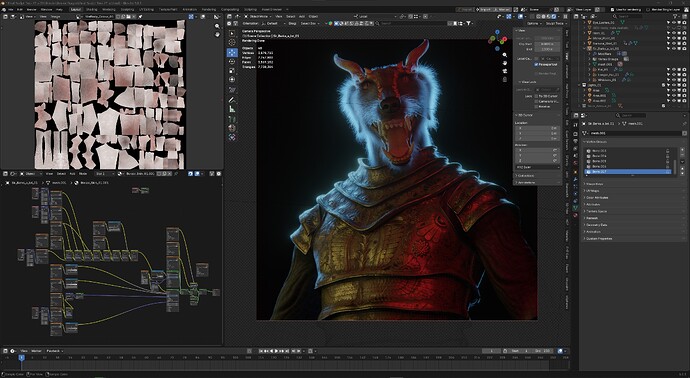Hide Area.001 light with eye icon
Screen dimensions: 690x378
pos(673,95)
